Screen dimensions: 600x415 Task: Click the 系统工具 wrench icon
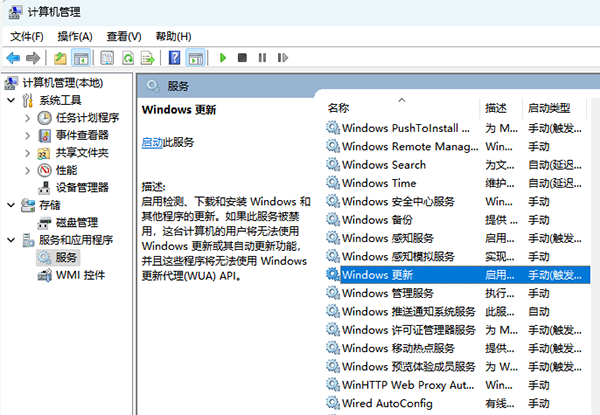coord(28,101)
